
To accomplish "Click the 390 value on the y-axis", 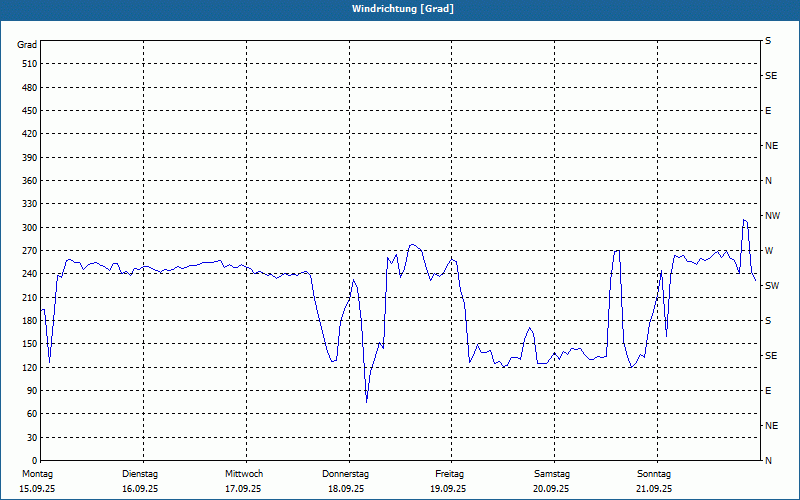I will (30, 158).
